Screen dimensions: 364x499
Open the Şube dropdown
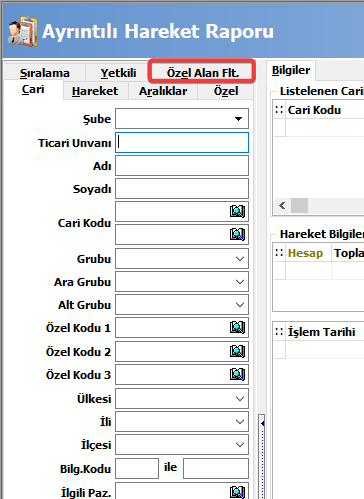pos(238,119)
